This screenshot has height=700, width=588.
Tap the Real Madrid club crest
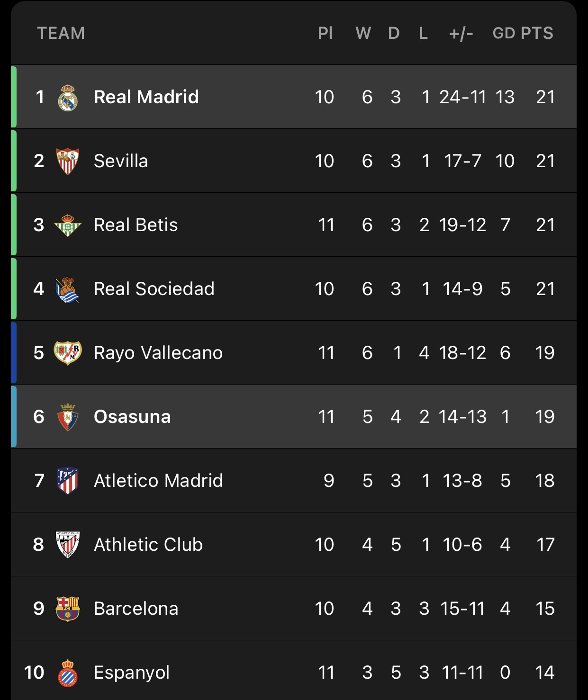[x=68, y=98]
